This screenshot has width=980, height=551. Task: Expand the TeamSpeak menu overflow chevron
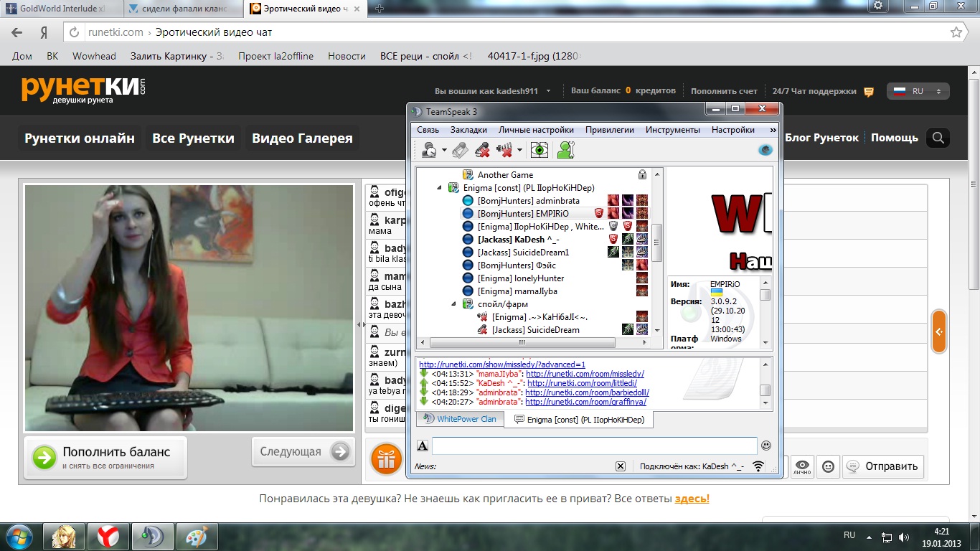click(x=773, y=130)
